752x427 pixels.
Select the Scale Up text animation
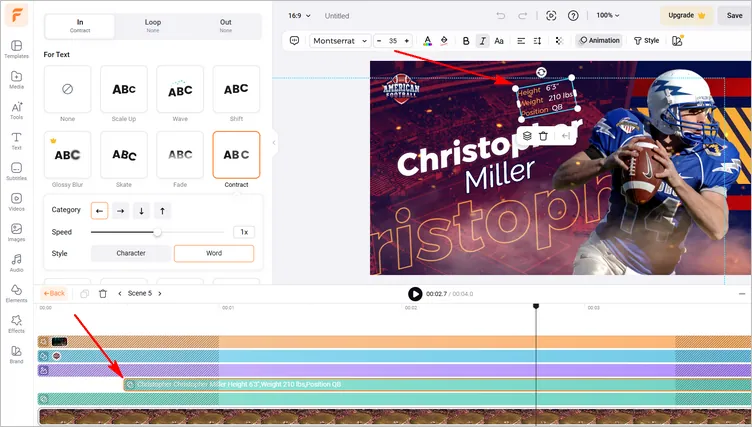tap(124, 89)
